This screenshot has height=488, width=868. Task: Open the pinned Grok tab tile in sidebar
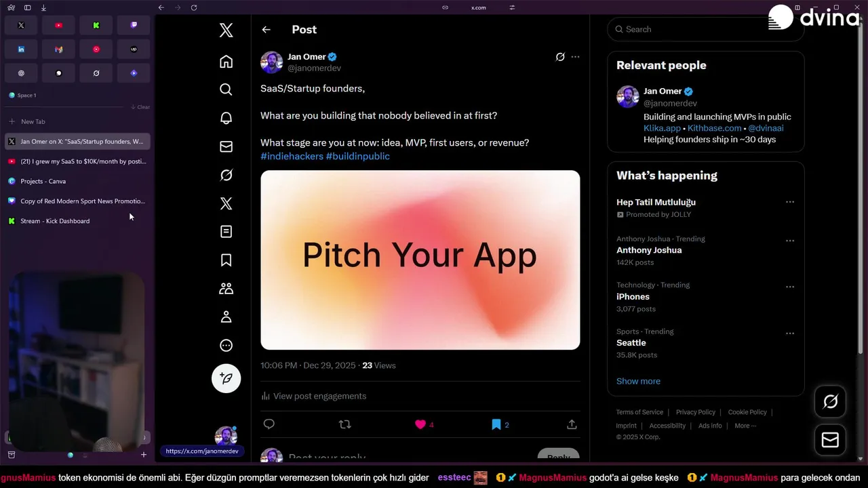click(96, 73)
